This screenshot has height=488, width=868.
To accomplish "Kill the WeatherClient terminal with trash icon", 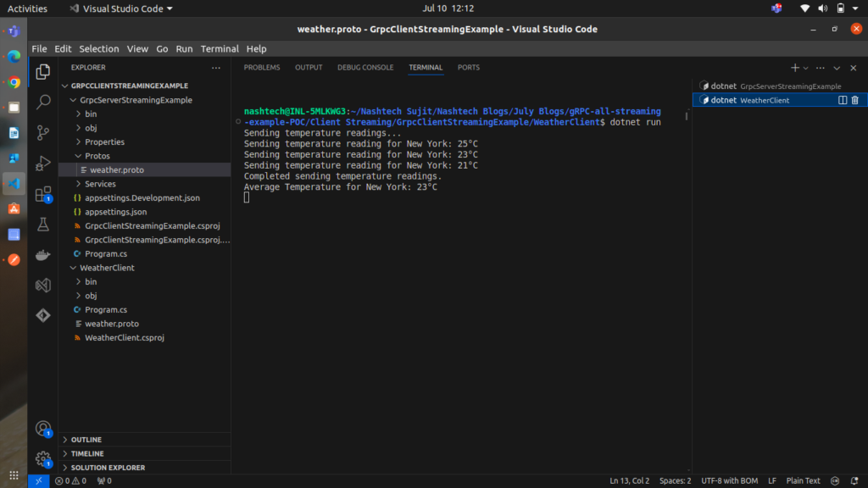I will click(854, 100).
